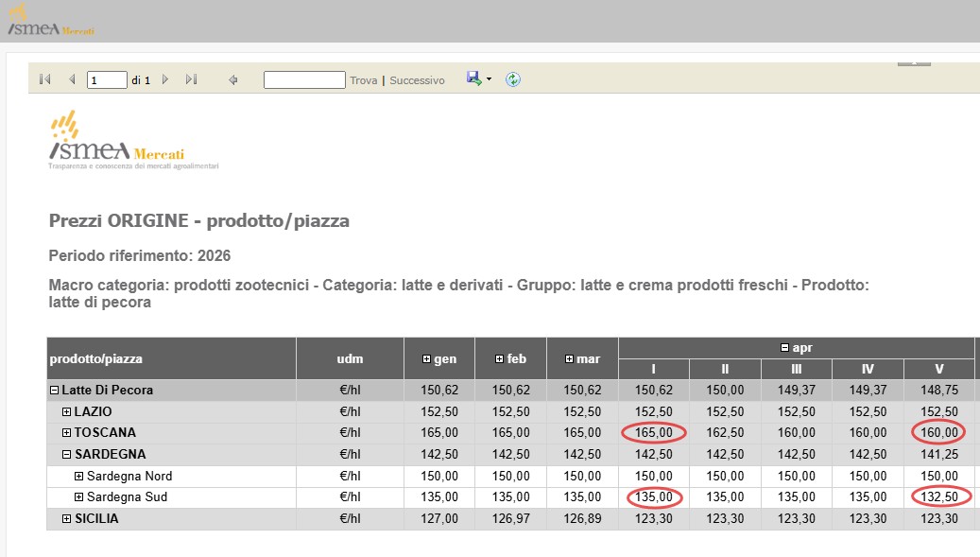
Task: Select LAZIO gen value 152,50
Action: coord(439,412)
